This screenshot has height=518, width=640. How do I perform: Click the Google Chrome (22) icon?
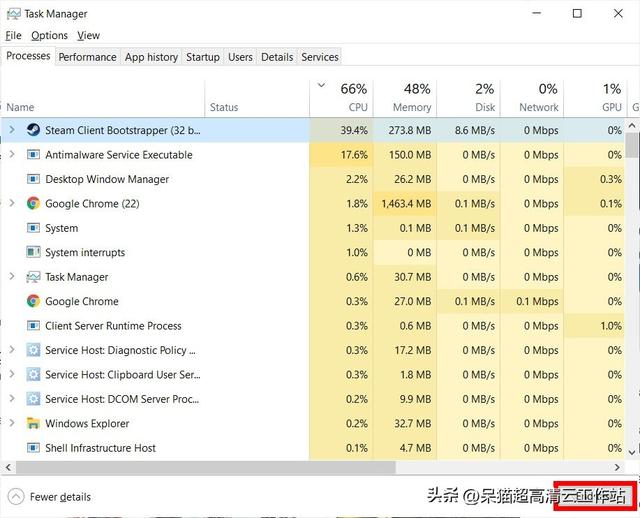point(33,203)
